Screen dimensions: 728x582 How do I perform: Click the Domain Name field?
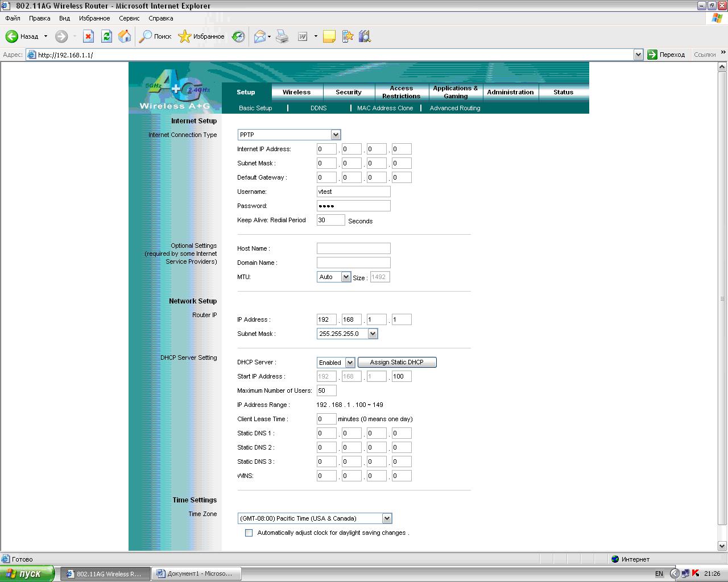354,263
